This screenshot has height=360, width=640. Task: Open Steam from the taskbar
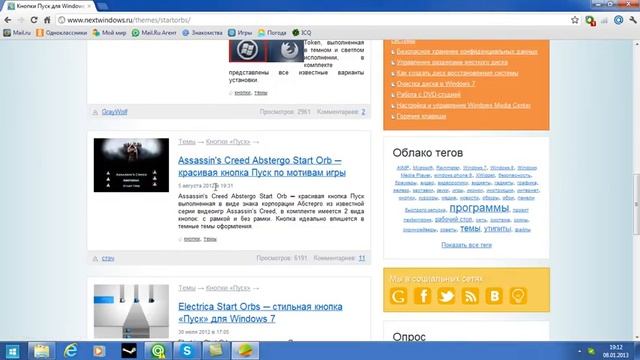tap(129, 351)
